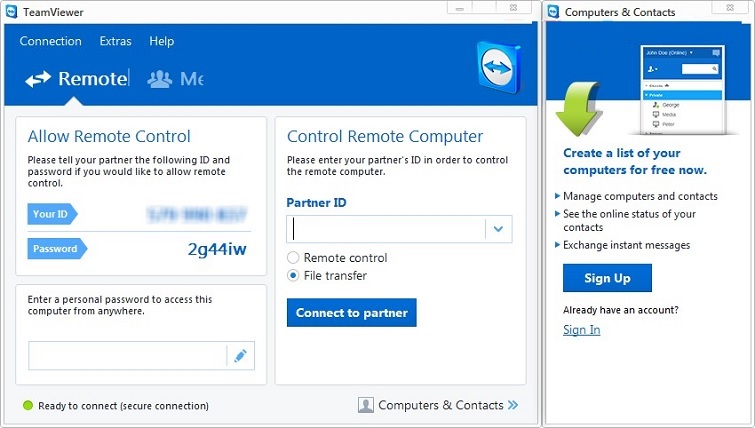The image size is (755, 428).
Task: Select the password 2g44iw
Action: (x=217, y=249)
